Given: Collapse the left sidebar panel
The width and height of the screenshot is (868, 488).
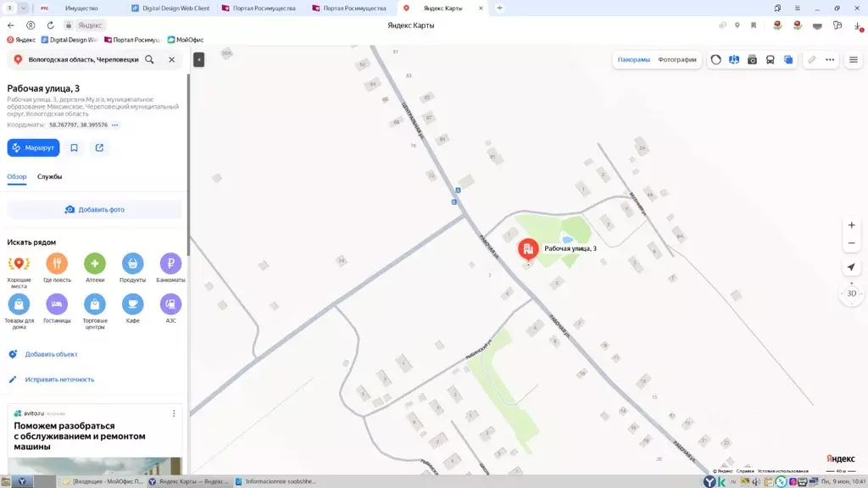Looking at the screenshot, I should (x=198, y=59).
